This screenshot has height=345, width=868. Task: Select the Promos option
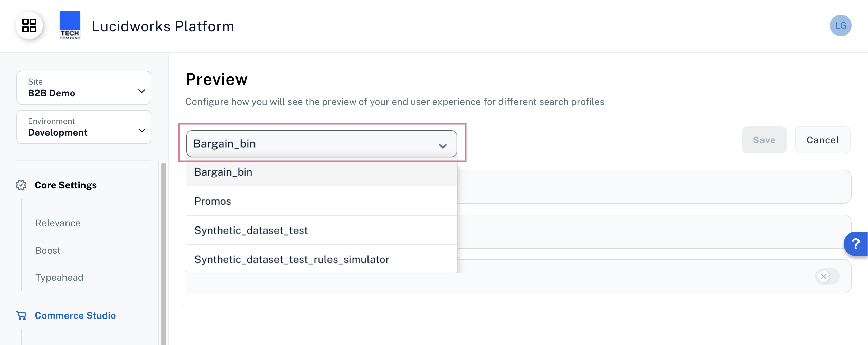point(321,201)
